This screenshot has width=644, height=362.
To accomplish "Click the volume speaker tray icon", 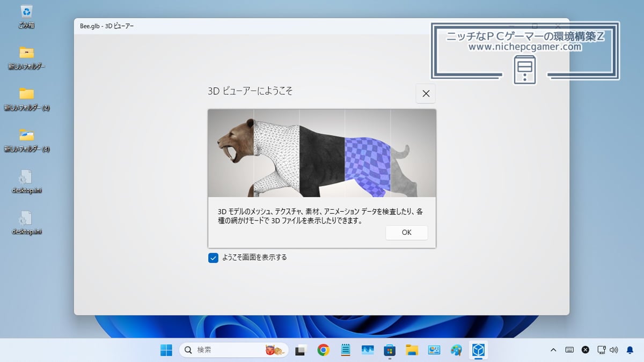I will point(614,350).
